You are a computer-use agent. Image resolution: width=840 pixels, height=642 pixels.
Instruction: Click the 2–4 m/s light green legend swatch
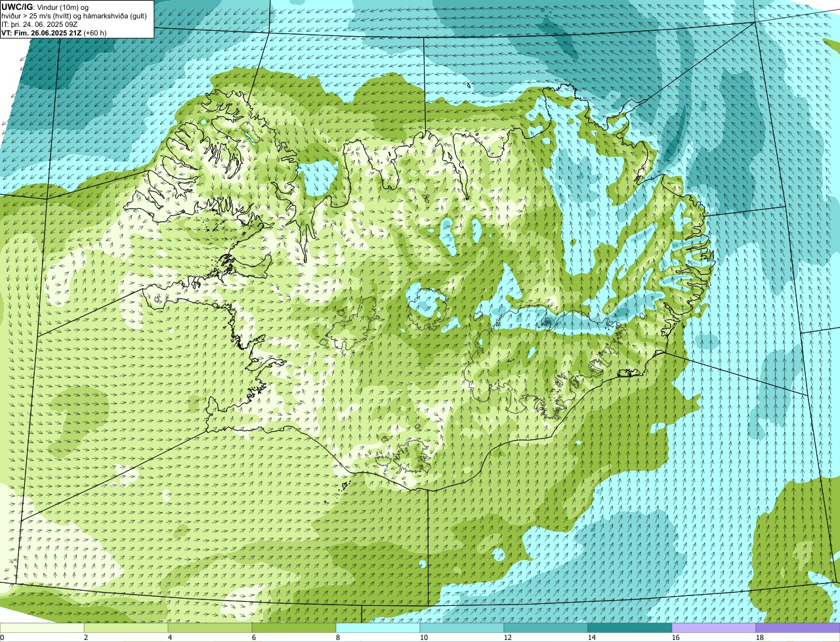(x=126, y=628)
